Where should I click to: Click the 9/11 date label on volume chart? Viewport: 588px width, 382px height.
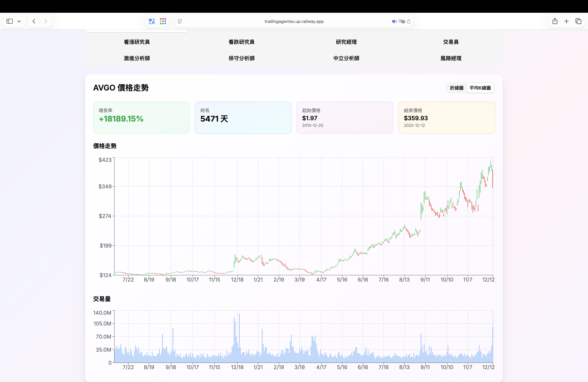[x=425, y=367]
